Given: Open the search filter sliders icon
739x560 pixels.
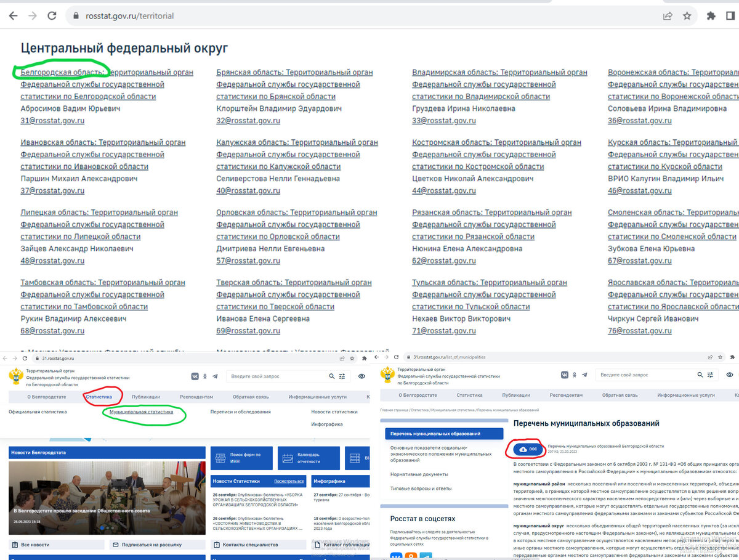Looking at the screenshot, I should (342, 376).
